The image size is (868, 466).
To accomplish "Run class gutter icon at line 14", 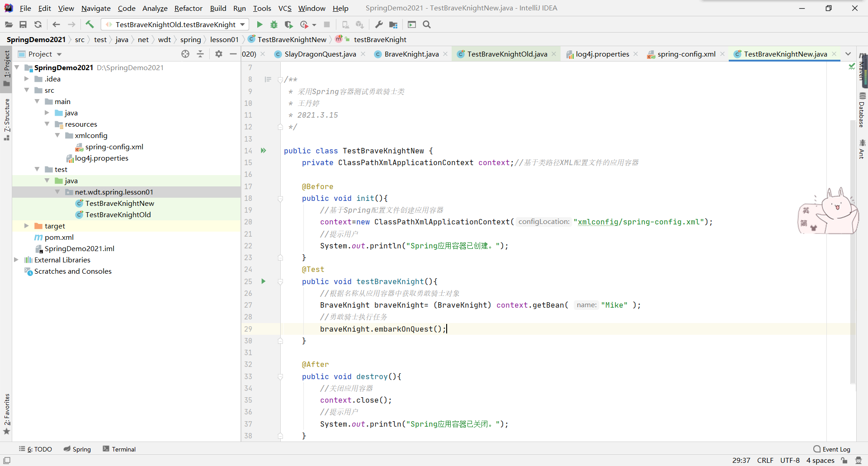I will point(263,151).
